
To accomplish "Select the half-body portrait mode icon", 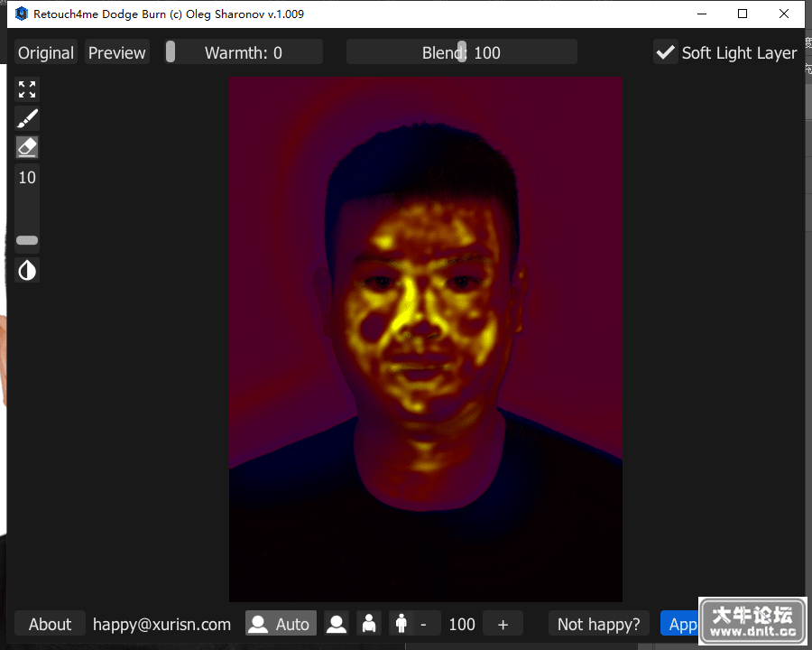I will 369,624.
